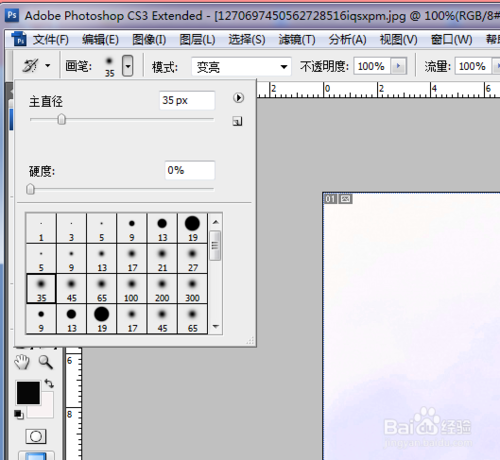Open the blending mode dropdown showing 变亮
Screen dimensions: 500x460
241,67
